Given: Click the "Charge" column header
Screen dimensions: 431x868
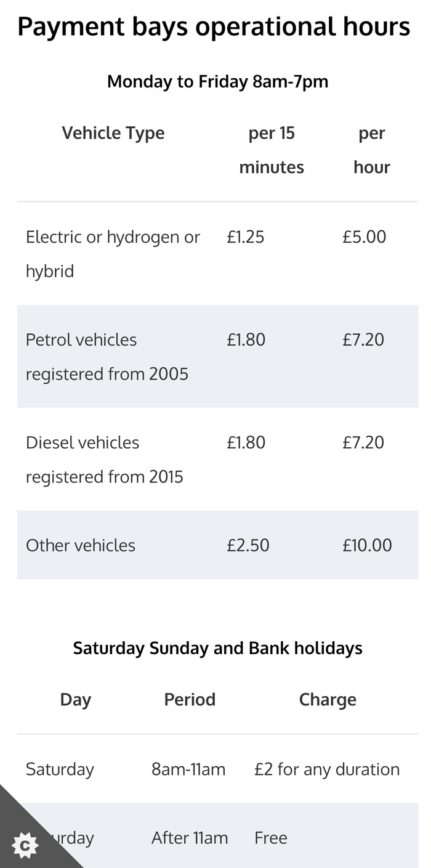Looking at the screenshot, I should (x=328, y=700).
